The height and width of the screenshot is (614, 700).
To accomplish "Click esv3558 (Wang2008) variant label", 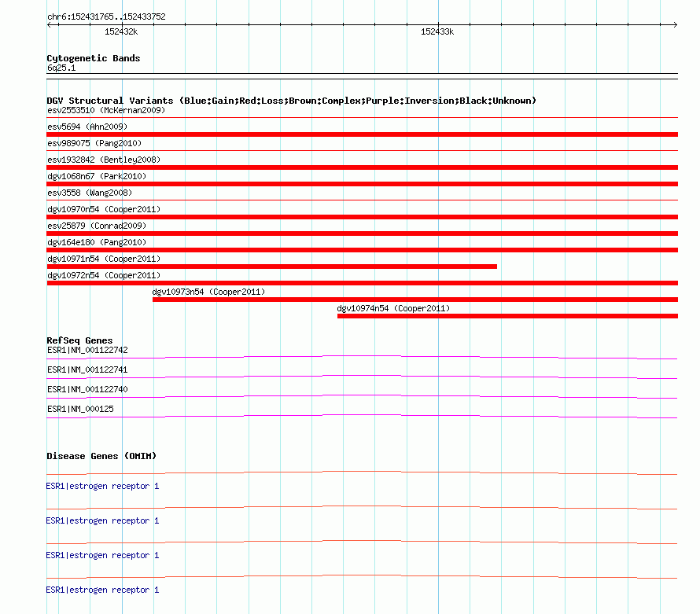I will [90, 193].
